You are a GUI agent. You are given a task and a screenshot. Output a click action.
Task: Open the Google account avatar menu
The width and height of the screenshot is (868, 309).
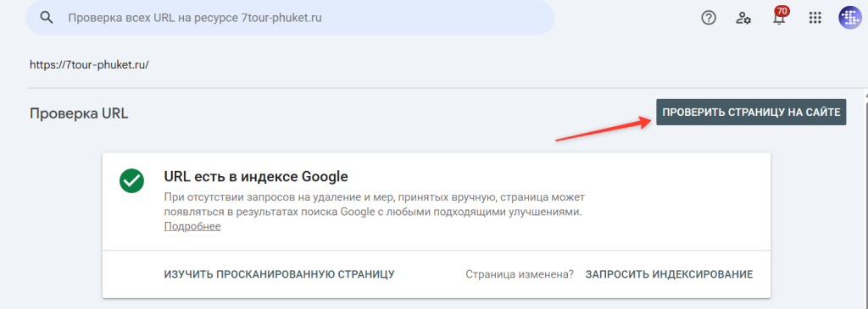coord(849,18)
